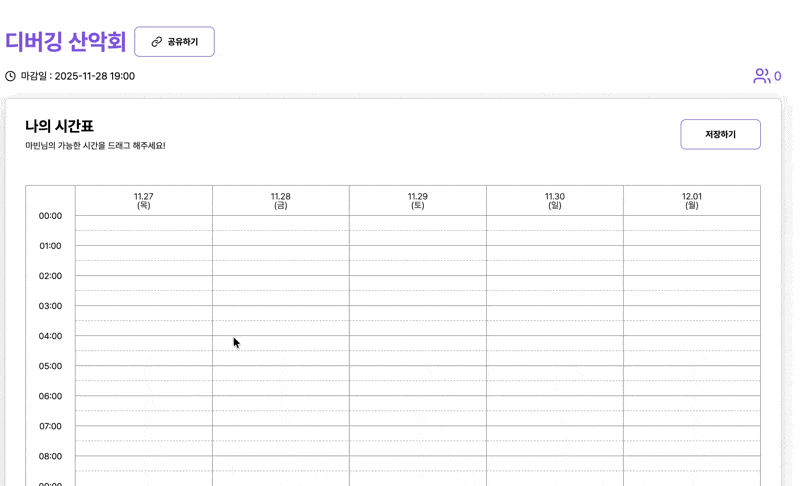Select the 11.28 (금) column header

tap(281, 201)
